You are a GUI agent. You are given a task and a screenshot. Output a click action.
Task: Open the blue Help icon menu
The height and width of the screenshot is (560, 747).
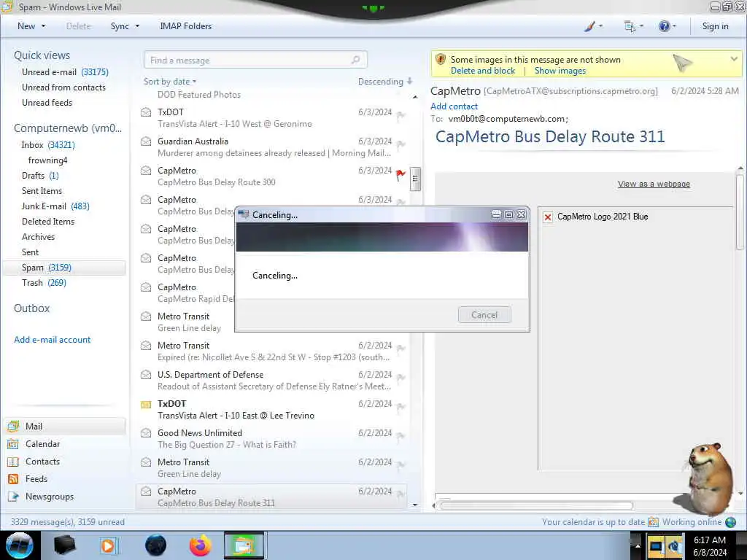[x=664, y=26]
